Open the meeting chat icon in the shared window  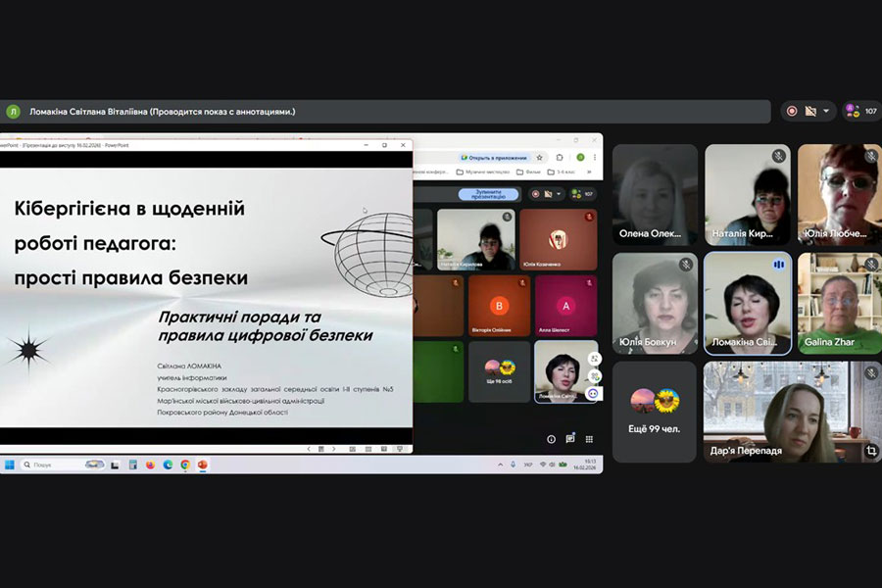(570, 439)
